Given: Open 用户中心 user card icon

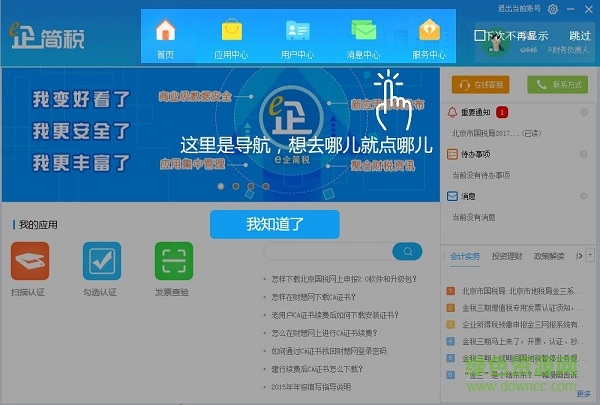Looking at the screenshot, I should [297, 30].
